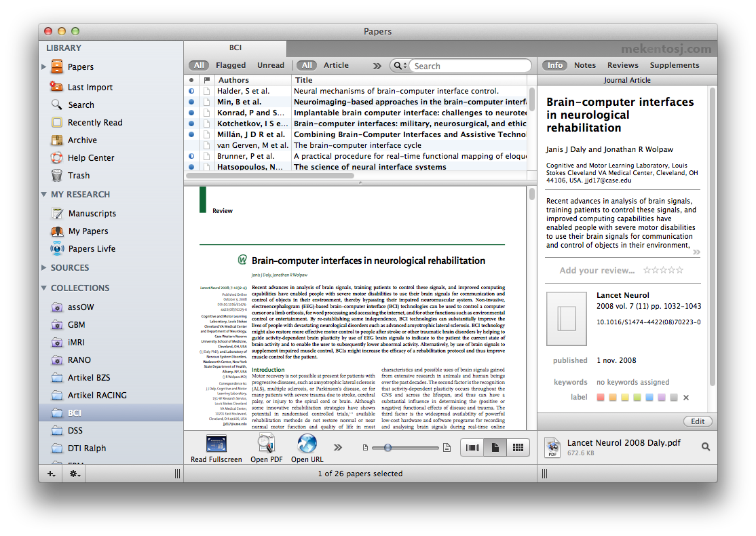Image resolution: width=756 pixels, height=536 pixels.
Task: Toggle the read status dot for Halder
Action: (x=191, y=91)
